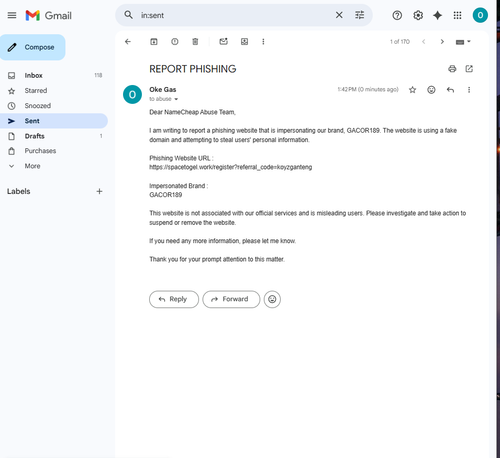
Task: Click 'Dear NameCheap Abuse Team' line
Action: click(x=192, y=112)
